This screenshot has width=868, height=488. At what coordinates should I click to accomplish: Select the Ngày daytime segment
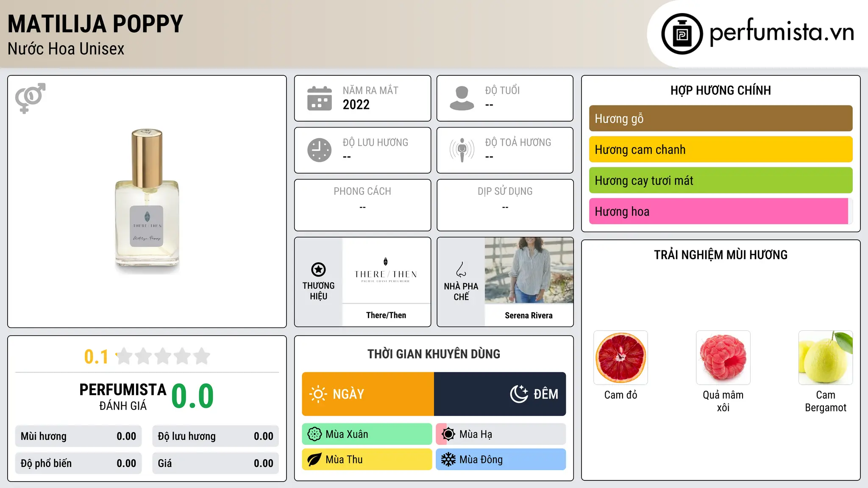pyautogui.click(x=368, y=394)
